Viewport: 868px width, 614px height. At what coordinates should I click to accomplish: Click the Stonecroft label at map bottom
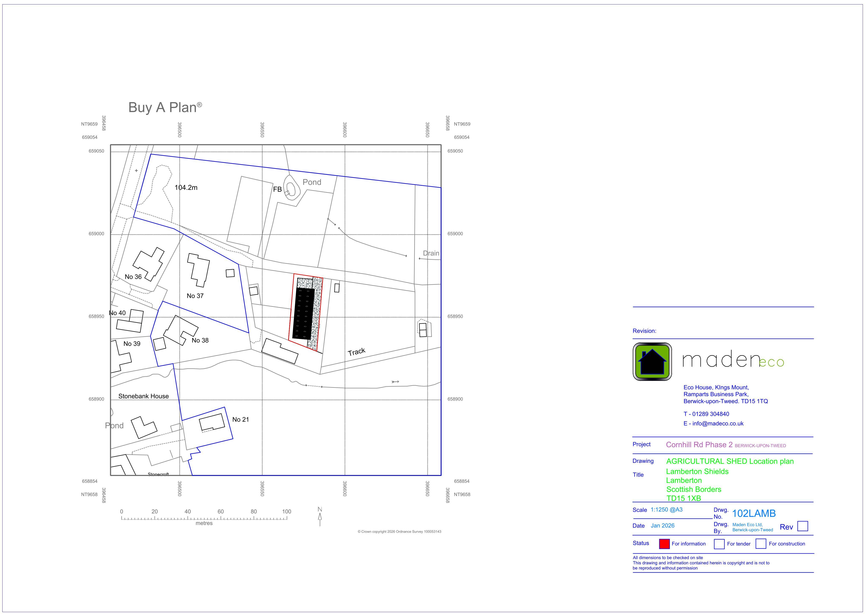click(x=158, y=474)
